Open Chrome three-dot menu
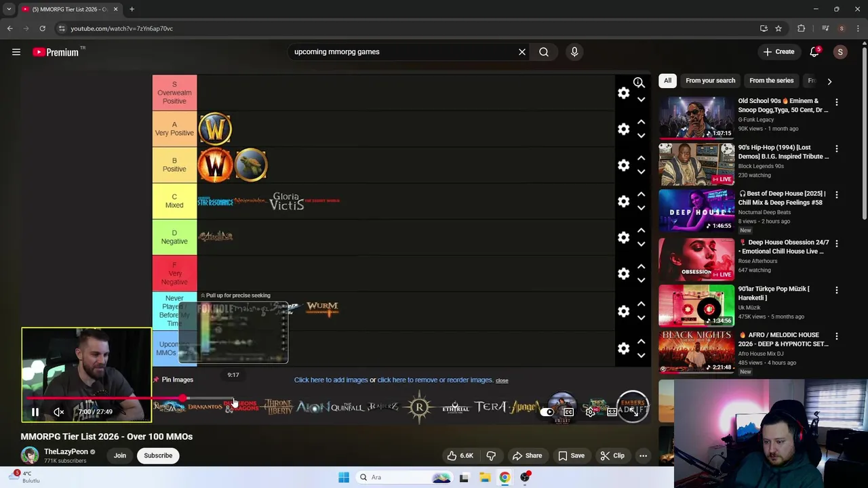 [858, 28]
